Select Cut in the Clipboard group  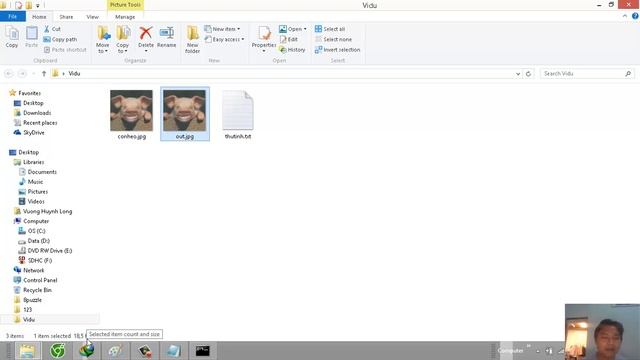point(52,29)
